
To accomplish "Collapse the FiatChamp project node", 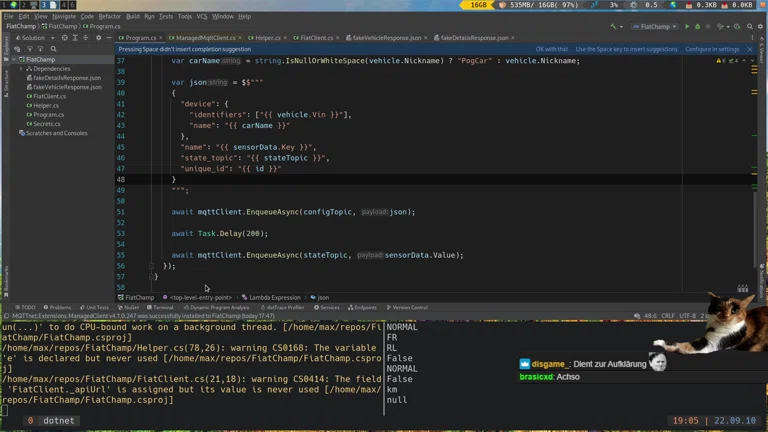I will click(x=14, y=60).
